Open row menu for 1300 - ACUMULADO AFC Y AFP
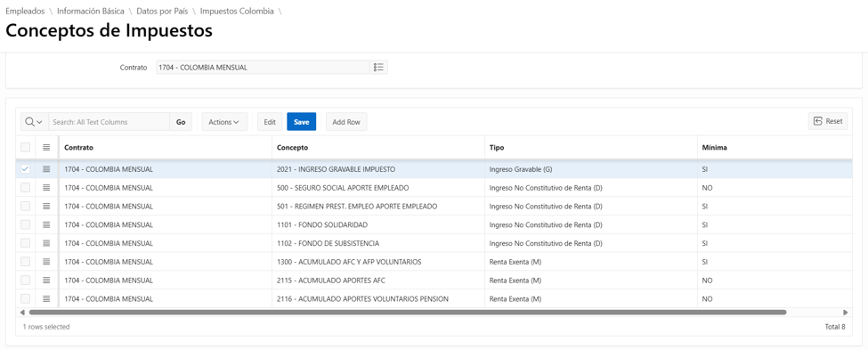The height and width of the screenshot is (350, 868). 46,262
